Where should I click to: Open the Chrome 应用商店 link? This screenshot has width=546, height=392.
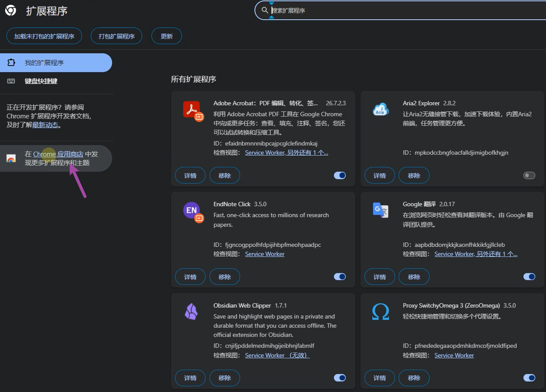click(x=58, y=154)
